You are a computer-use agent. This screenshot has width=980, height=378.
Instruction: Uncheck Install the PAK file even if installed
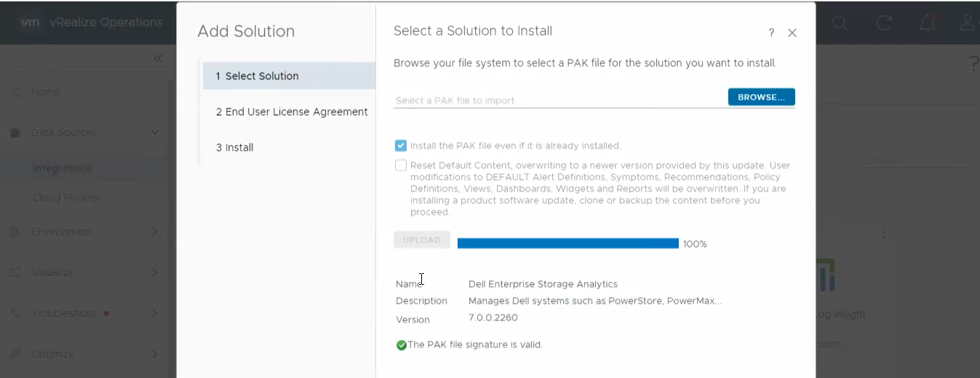point(401,146)
